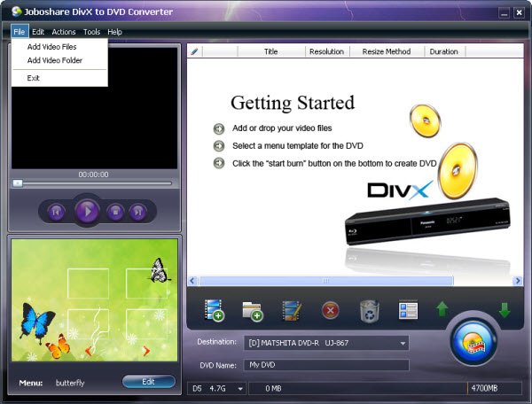Select Exit in the File menu

pyautogui.click(x=59, y=78)
